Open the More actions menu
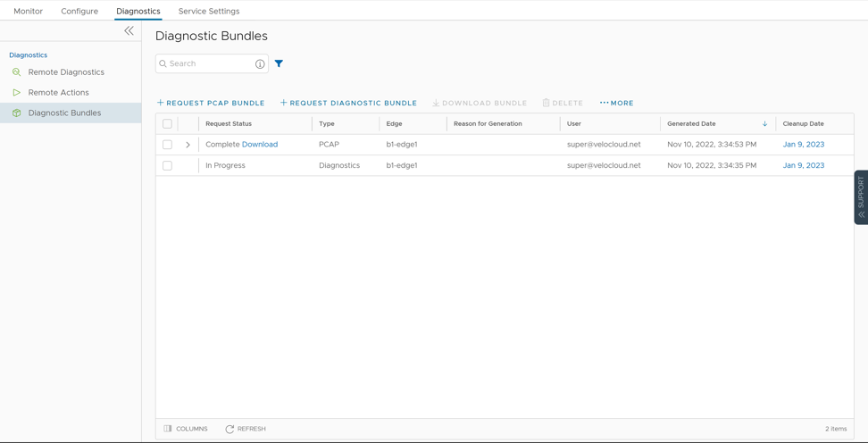 point(616,103)
